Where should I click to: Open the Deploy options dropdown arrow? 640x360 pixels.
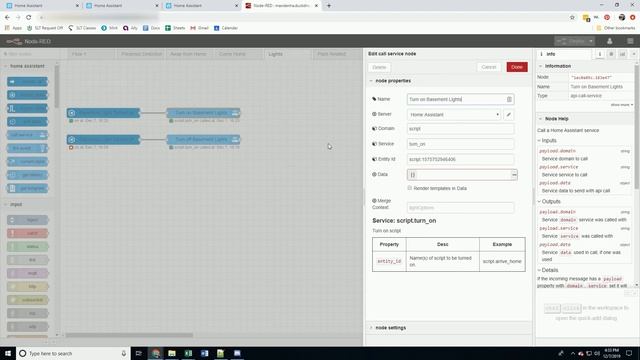[591, 41]
